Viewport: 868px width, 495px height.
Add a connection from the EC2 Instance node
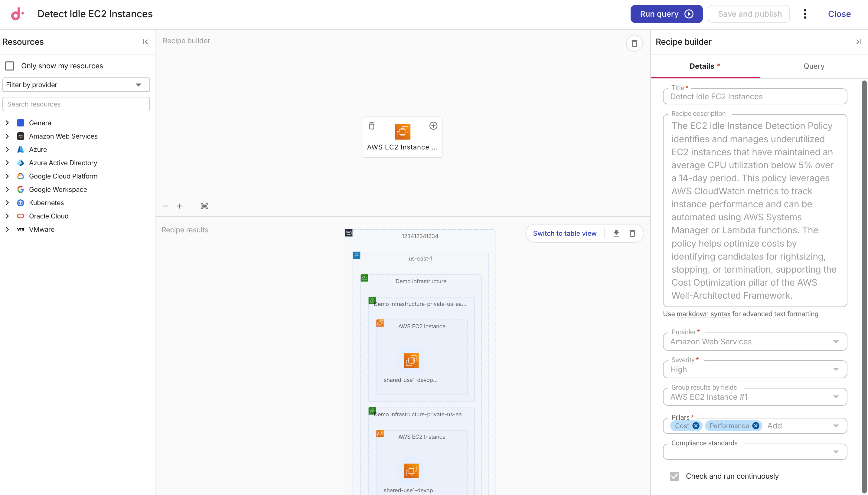[x=433, y=126]
